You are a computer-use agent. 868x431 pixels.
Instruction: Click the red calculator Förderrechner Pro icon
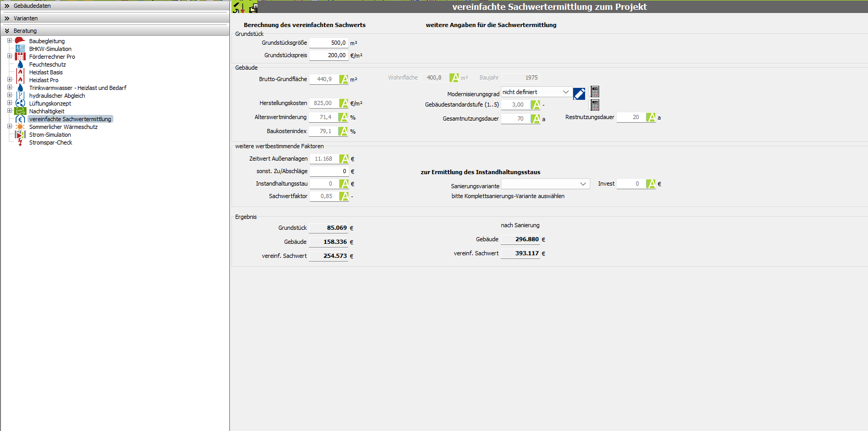20,56
